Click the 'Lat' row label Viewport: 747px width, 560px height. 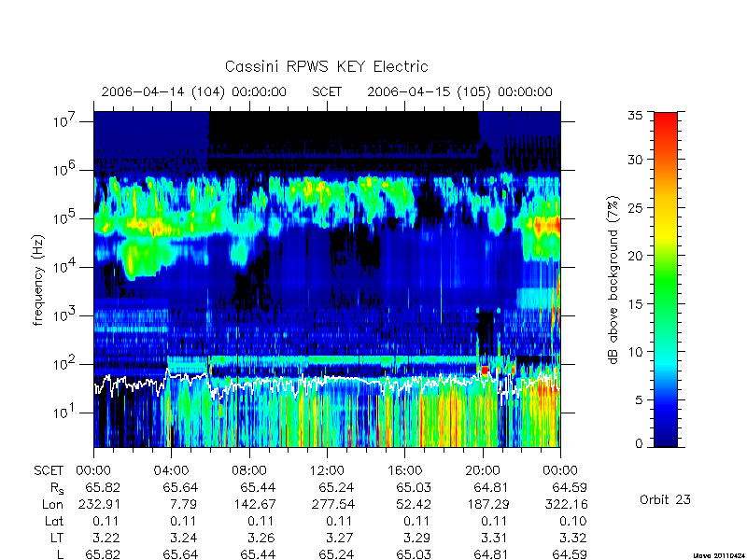54,521
